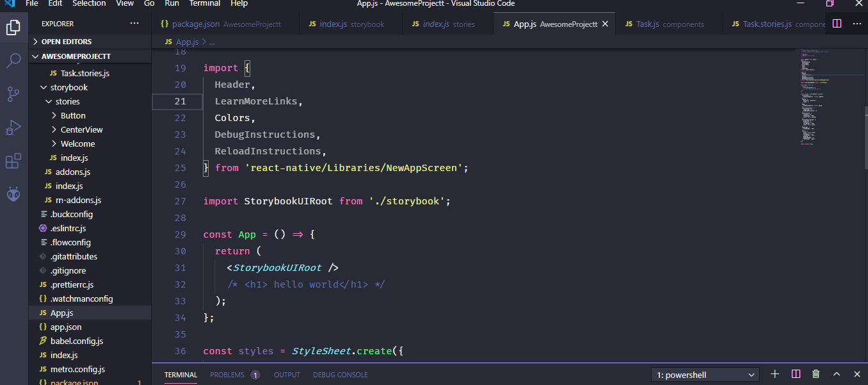Switch to index.js stories tab
868x385 pixels.
click(x=448, y=24)
